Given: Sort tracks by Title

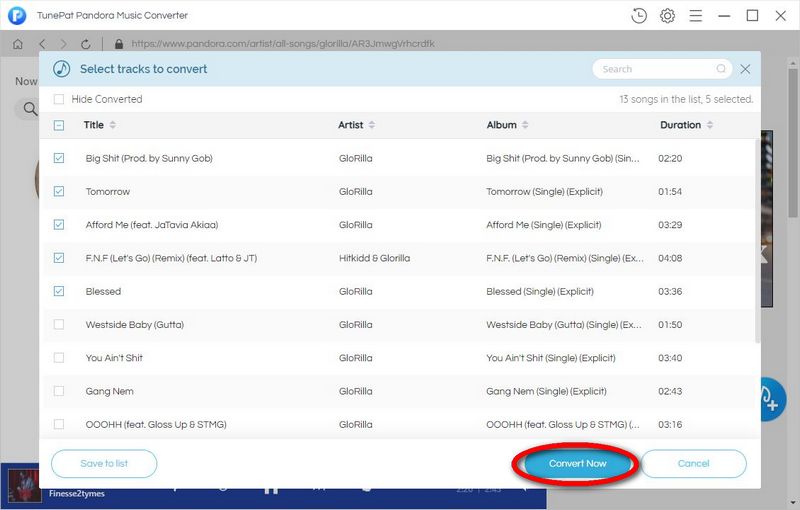Looking at the screenshot, I should click(112, 125).
